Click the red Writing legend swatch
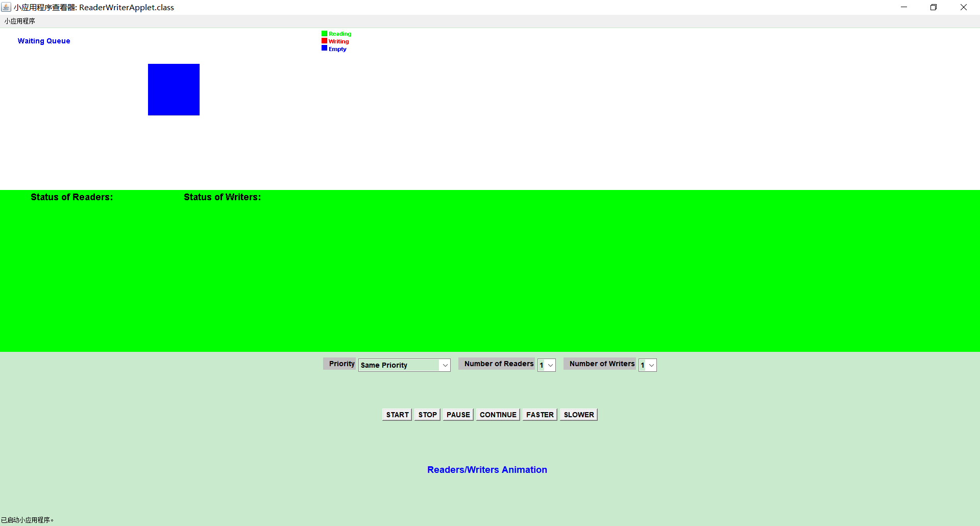 (x=324, y=41)
